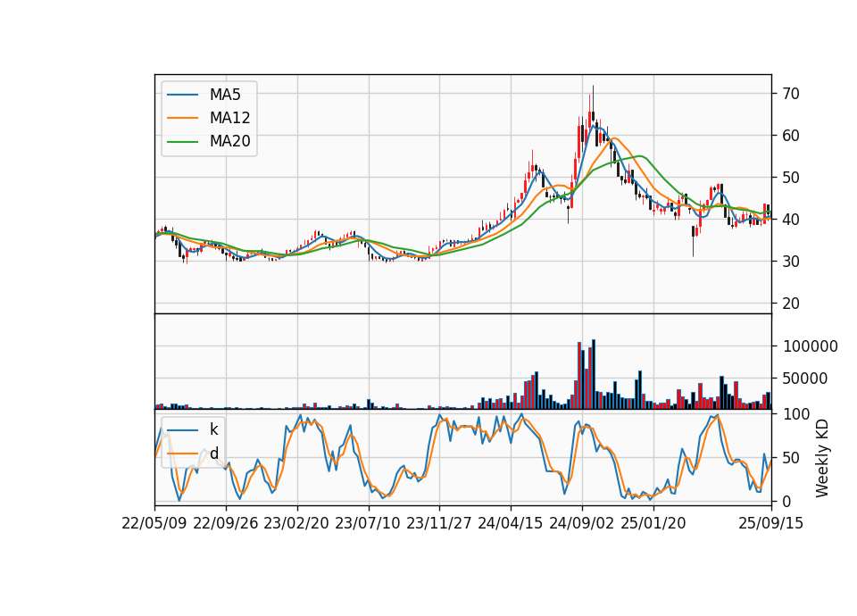The image size is (857, 616).
Task: Click the date label 22/05/09
Action: coord(154,523)
